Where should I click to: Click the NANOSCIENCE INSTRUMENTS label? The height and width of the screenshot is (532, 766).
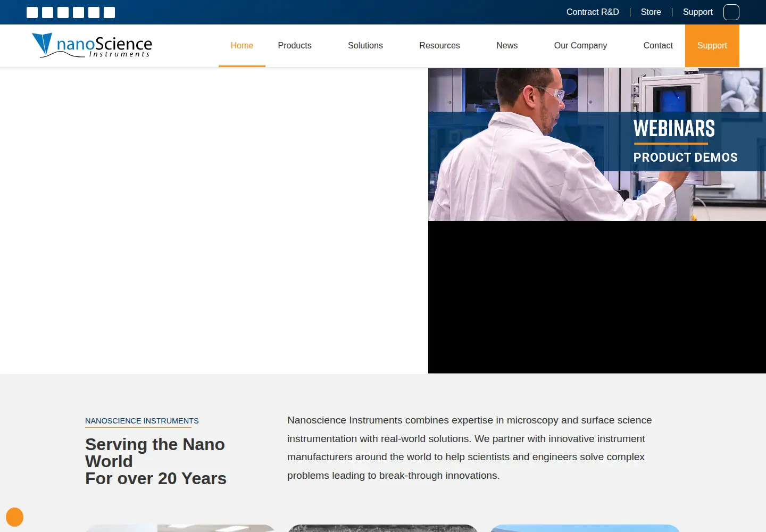142,421
